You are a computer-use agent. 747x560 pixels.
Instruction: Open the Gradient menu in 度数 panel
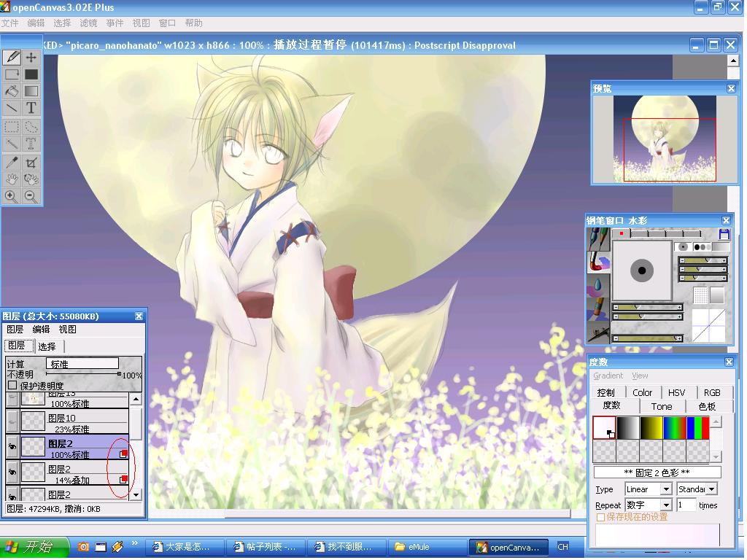(x=608, y=376)
